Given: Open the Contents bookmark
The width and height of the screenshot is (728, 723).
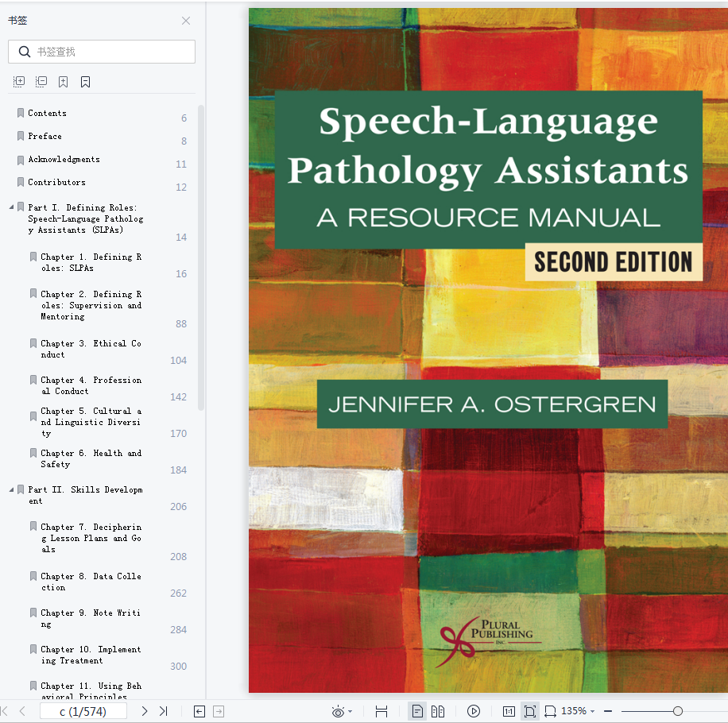Looking at the screenshot, I should [47, 114].
